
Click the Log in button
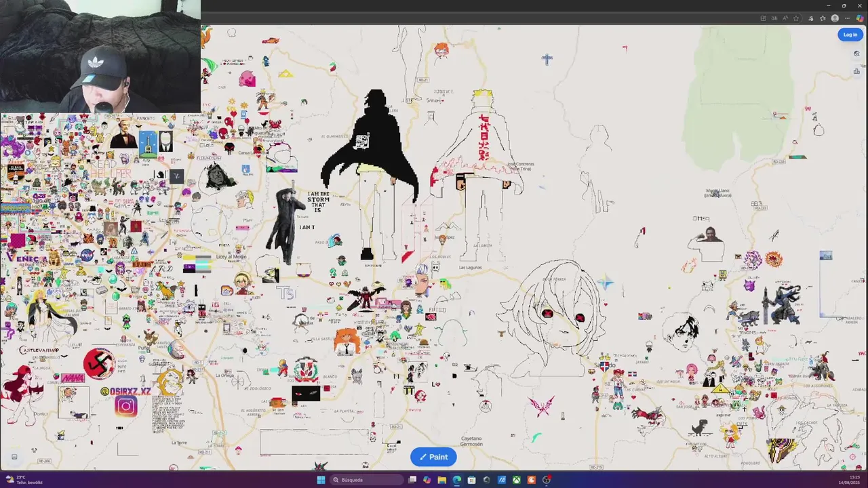tap(850, 35)
